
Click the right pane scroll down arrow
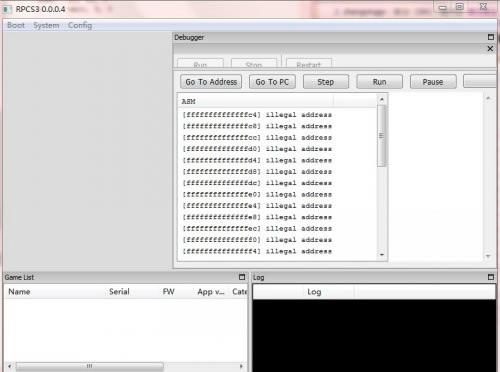tap(488, 256)
